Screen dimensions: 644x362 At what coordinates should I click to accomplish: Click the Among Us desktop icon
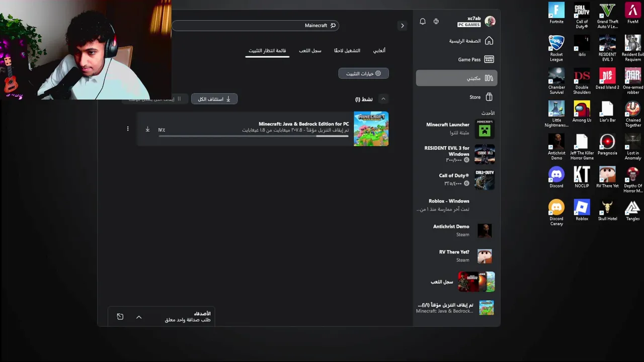pyautogui.click(x=582, y=112)
